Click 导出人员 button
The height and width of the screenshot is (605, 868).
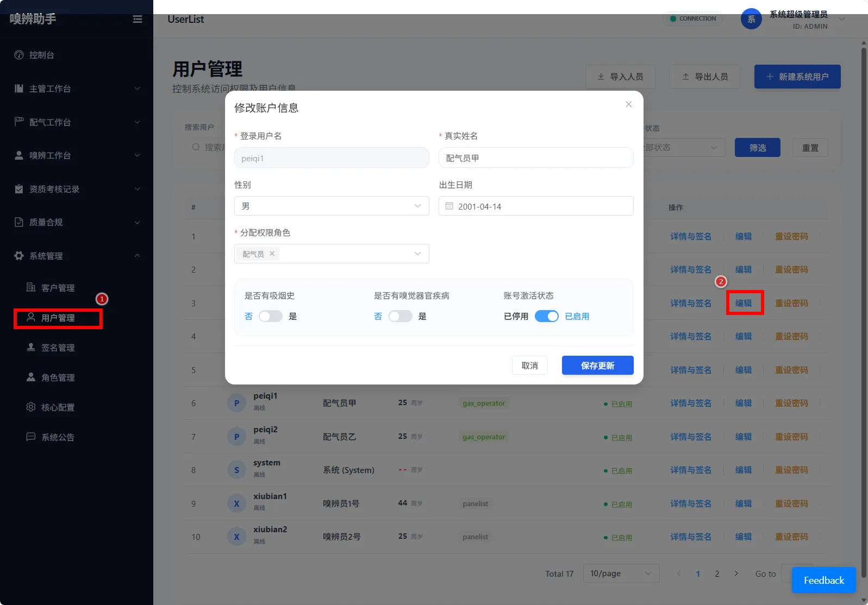tap(705, 77)
